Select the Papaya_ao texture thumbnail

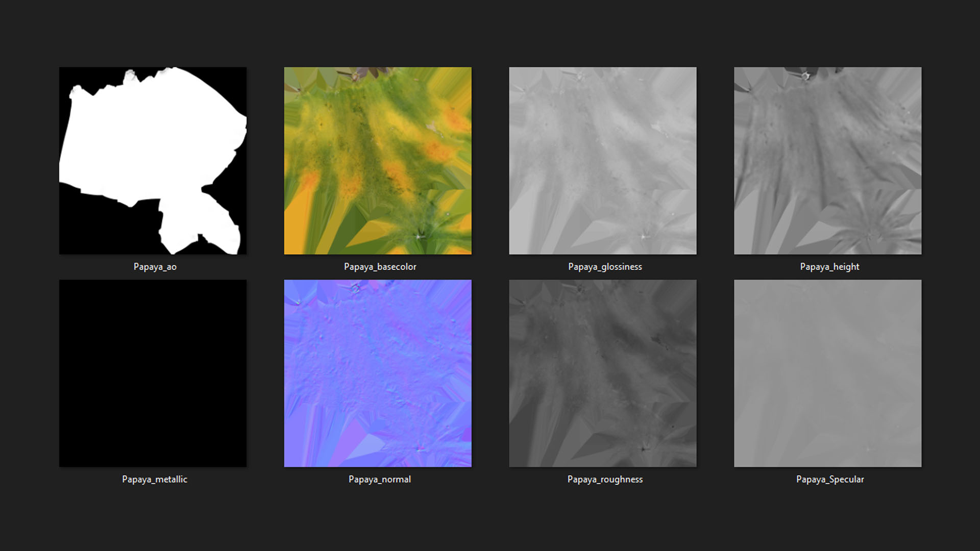coord(153,161)
